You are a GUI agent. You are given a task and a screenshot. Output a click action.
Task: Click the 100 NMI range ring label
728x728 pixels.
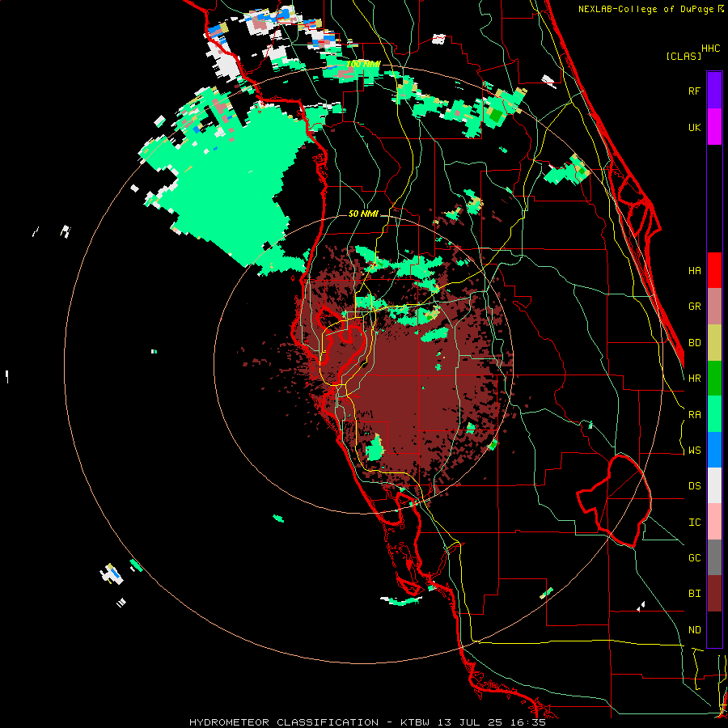coord(363,64)
